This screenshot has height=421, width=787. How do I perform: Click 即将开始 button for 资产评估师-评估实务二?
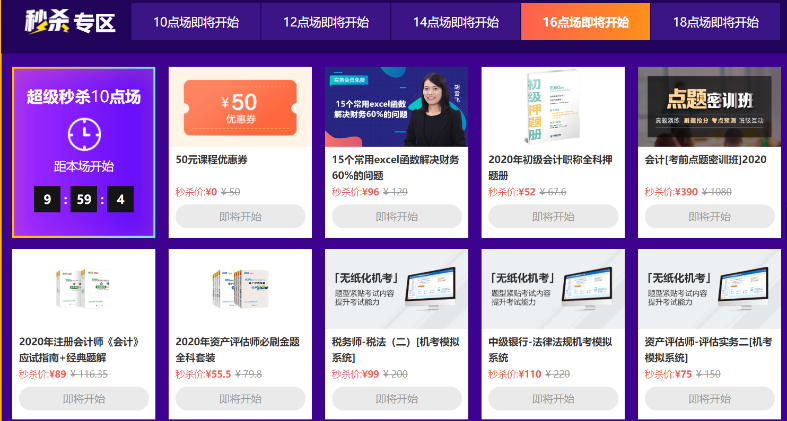pyautogui.click(x=710, y=398)
